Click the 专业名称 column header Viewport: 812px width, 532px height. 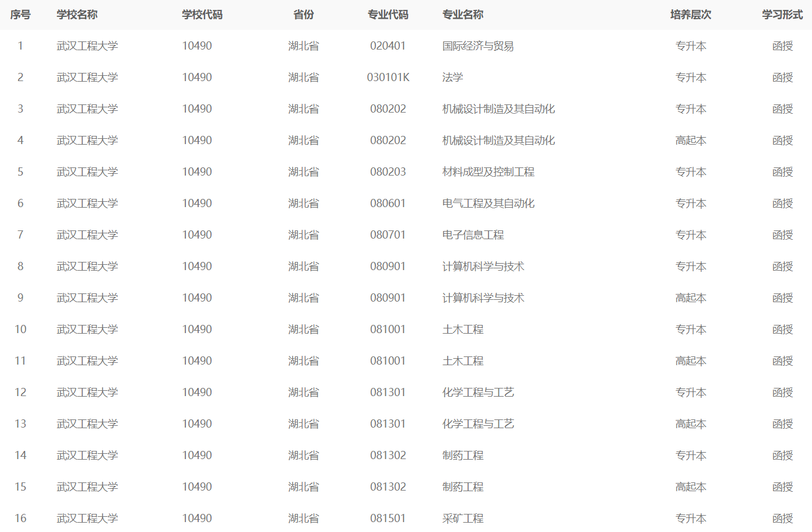463,15
